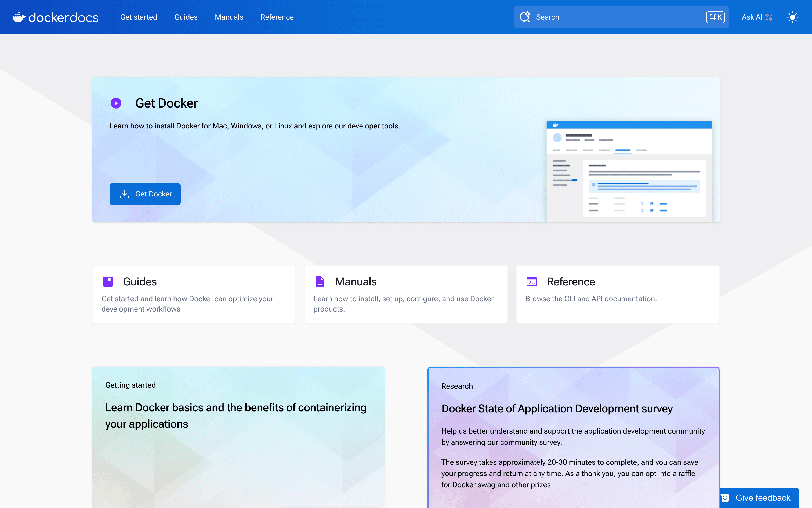Open the Guides navigation item
Screen dimensions: 812x508
coord(186,17)
